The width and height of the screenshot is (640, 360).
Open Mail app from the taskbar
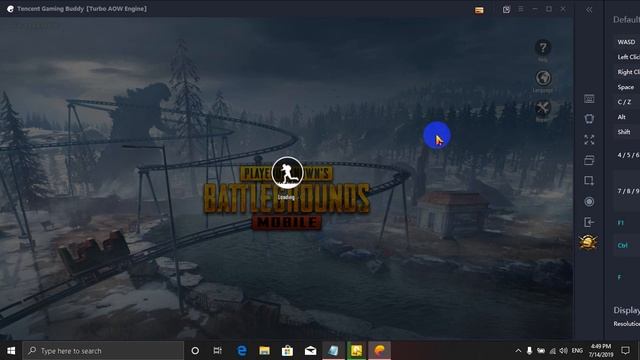pos(311,351)
